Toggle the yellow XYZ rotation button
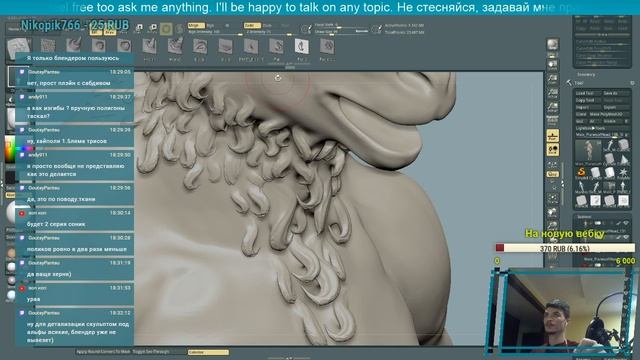 click(x=553, y=174)
